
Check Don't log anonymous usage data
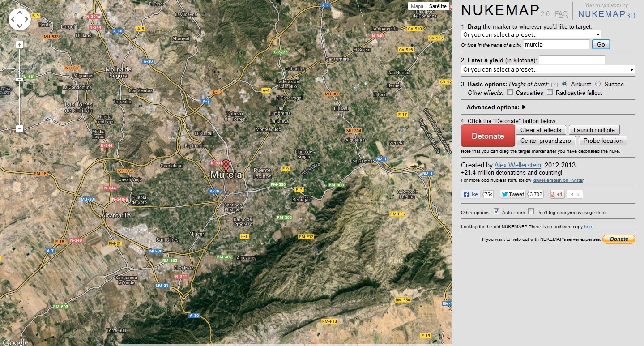coord(531,212)
